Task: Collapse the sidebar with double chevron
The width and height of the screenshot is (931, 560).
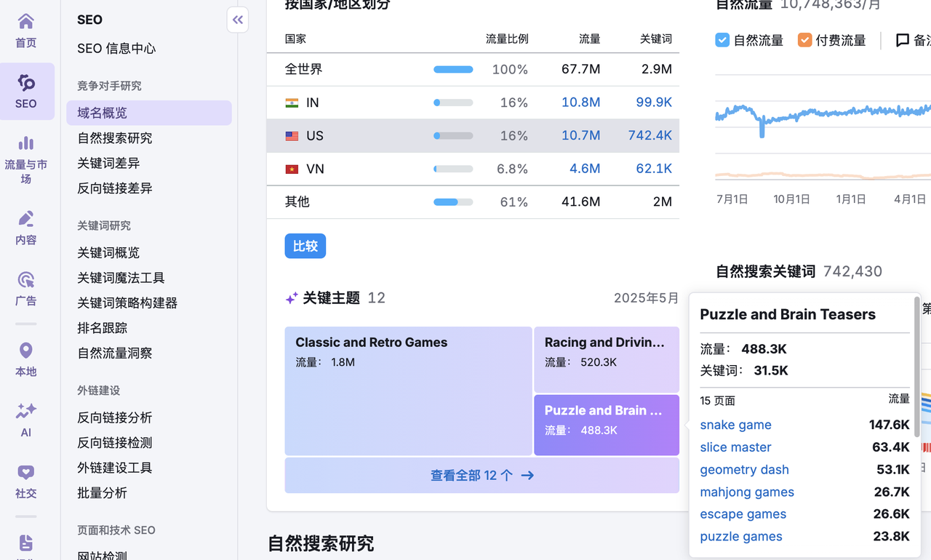Action: point(238,20)
